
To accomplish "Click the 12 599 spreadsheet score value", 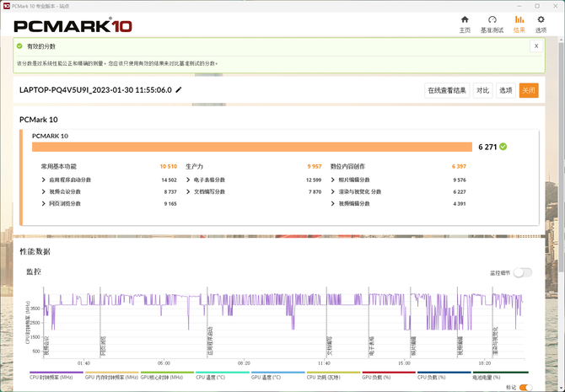I will click(x=314, y=180).
